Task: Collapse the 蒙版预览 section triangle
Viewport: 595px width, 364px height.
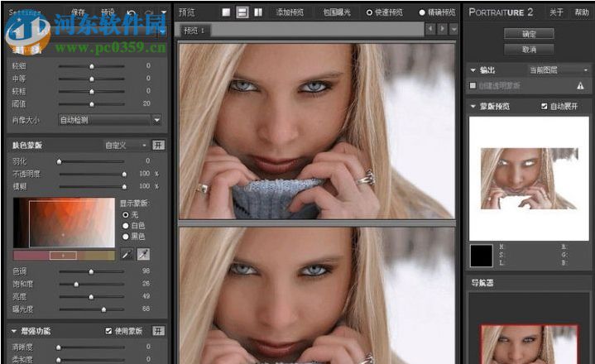Action: pyautogui.click(x=473, y=107)
